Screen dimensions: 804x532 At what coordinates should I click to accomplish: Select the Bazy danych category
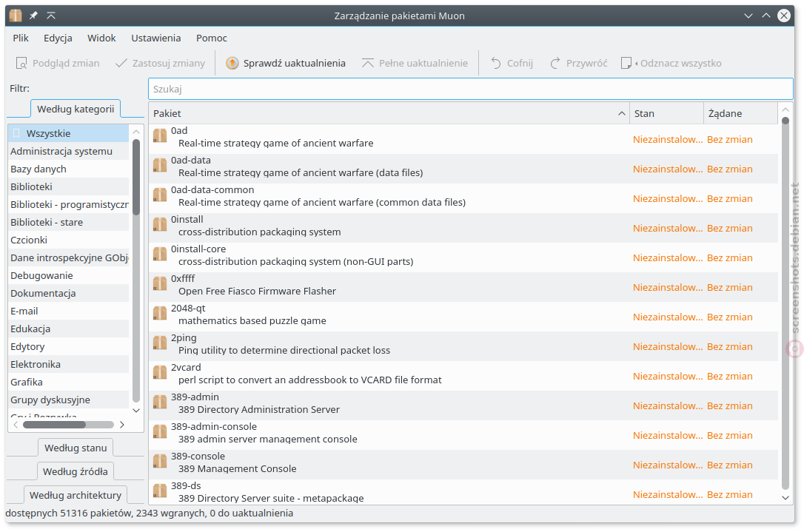pyautogui.click(x=68, y=169)
